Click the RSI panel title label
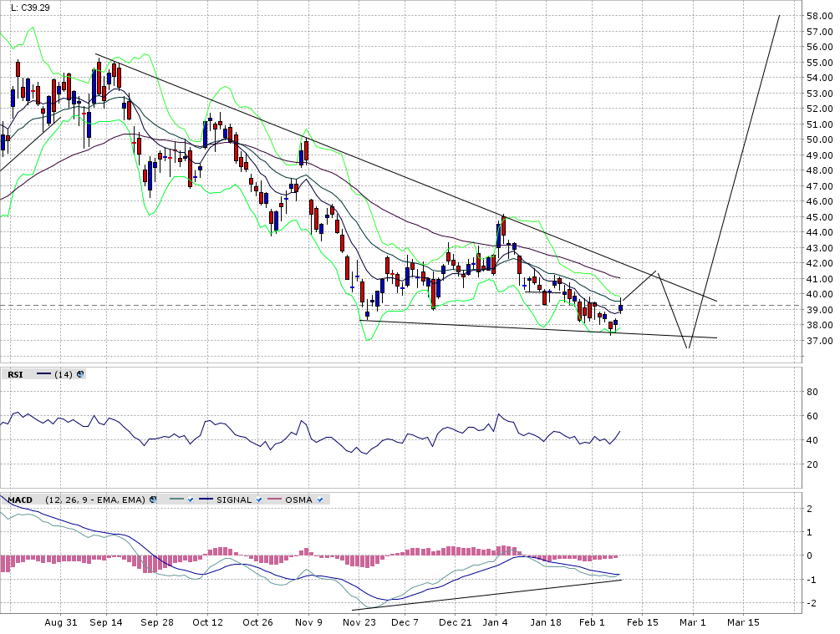Viewport: 840px width, 634px height. 15,374
